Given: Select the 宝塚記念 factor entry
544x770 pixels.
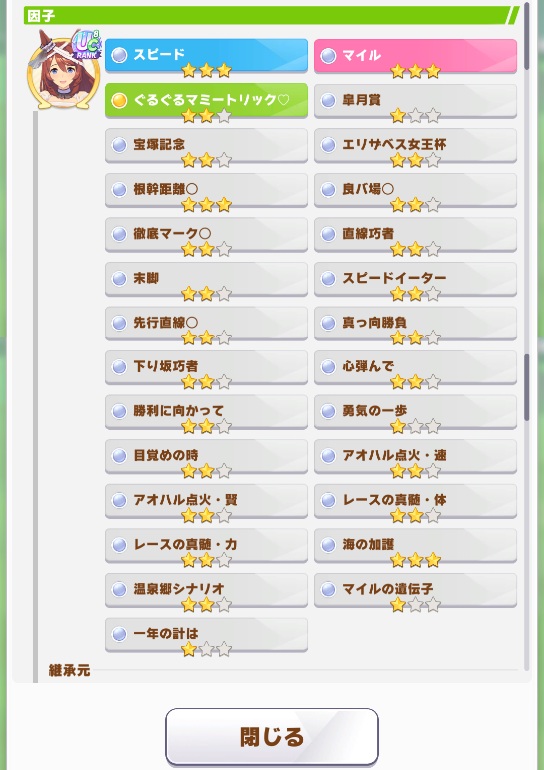Looking at the screenshot, I should [206, 145].
